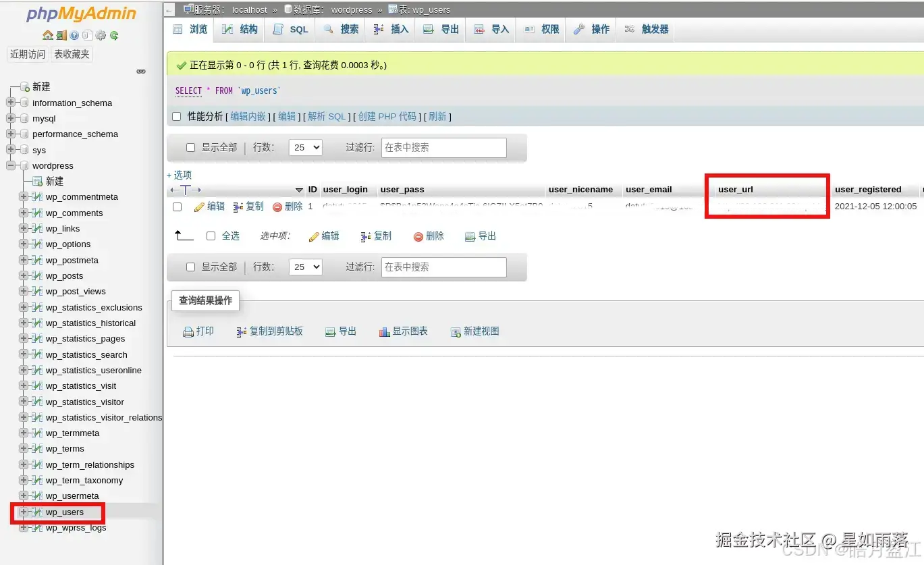Click the 编辑内嵌 inline edit link

click(x=248, y=116)
